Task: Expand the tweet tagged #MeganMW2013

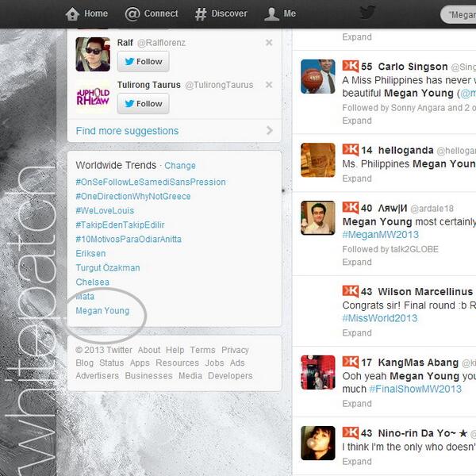Action: click(357, 263)
